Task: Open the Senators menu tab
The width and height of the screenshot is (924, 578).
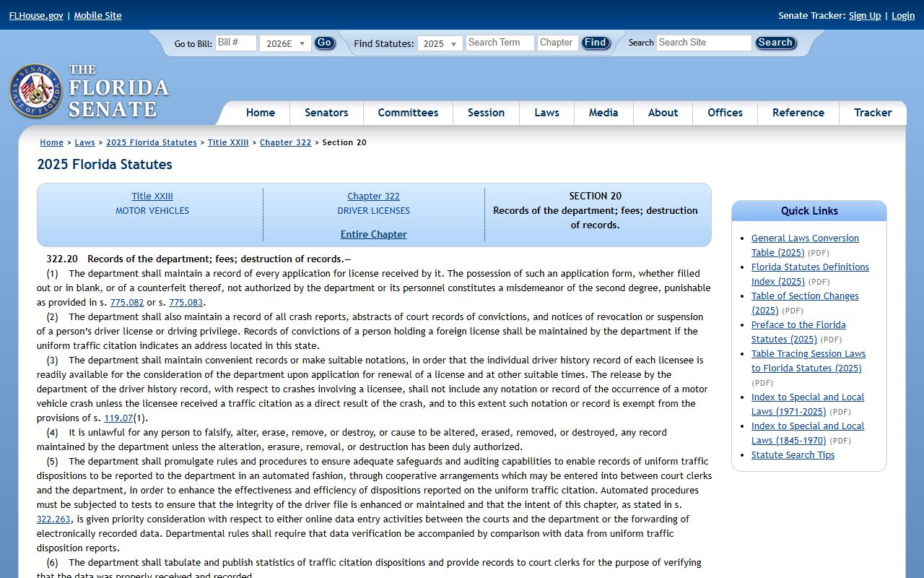Action: click(326, 113)
